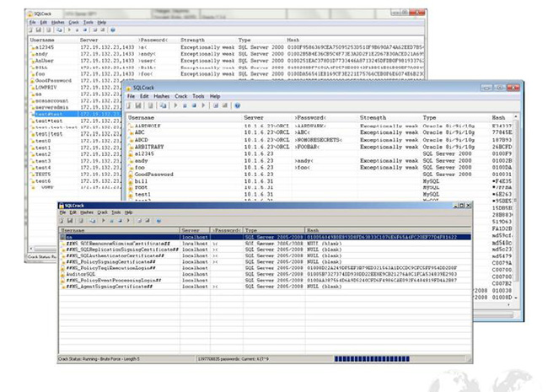548x392 pixels.
Task: Sort by Hash column in back window
Action: [x=355, y=40]
